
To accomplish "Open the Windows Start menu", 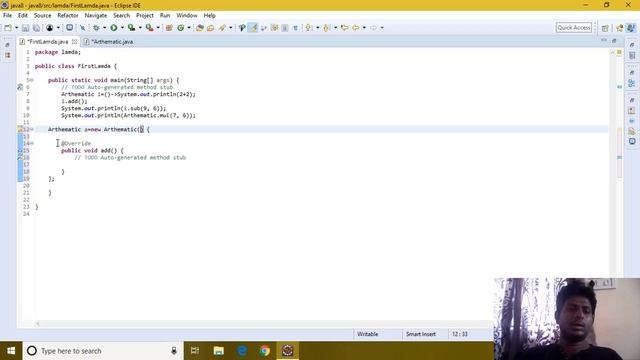I will tap(11, 351).
